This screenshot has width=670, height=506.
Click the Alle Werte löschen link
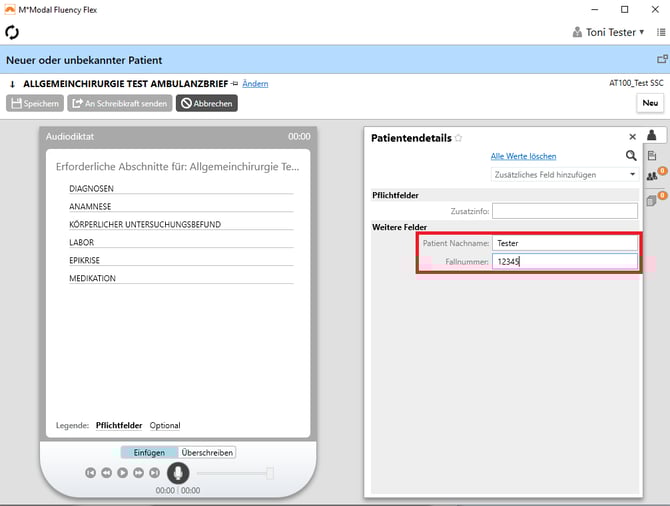523,156
